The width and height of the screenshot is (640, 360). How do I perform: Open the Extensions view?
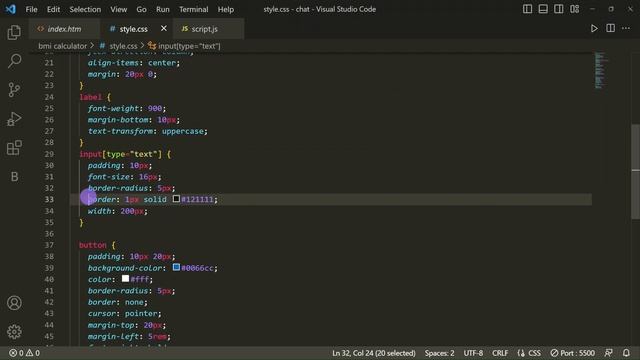14,148
